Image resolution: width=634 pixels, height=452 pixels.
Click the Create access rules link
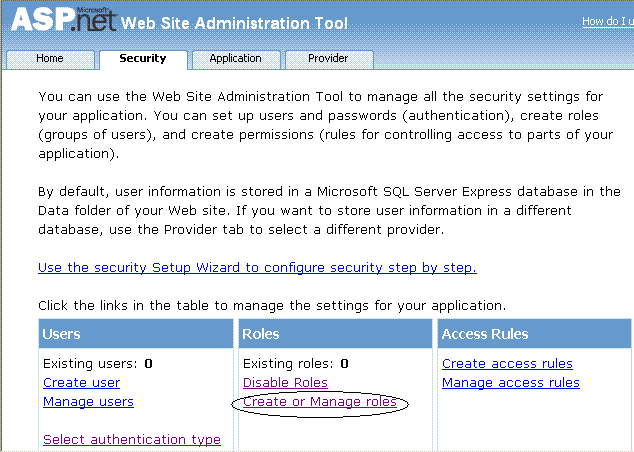(x=507, y=364)
